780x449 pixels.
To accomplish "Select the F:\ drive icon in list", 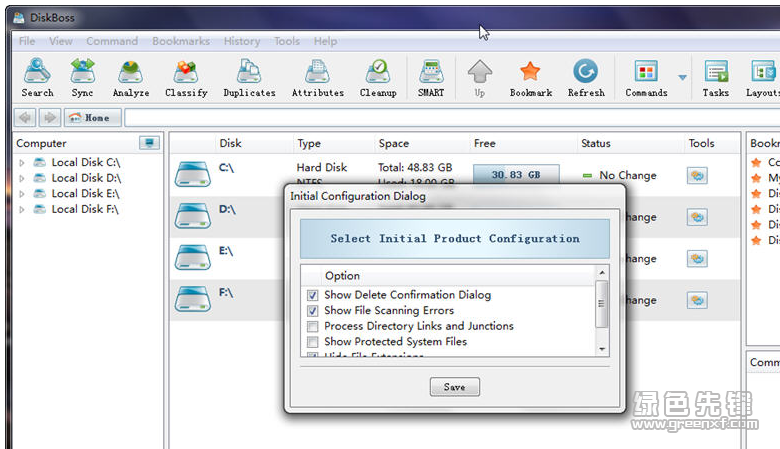I will pyautogui.click(x=193, y=298).
